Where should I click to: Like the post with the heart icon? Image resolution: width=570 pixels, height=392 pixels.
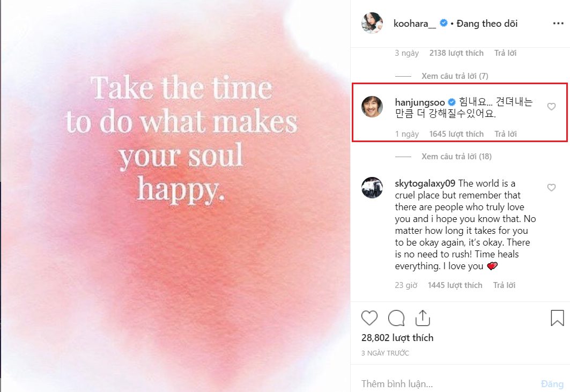(x=369, y=318)
